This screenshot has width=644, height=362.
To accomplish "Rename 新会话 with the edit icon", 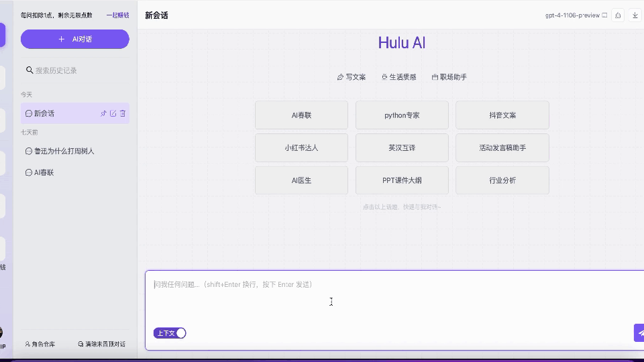I will pyautogui.click(x=113, y=113).
